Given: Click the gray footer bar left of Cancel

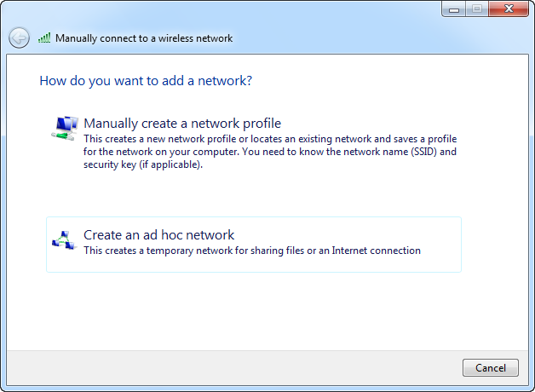Looking at the screenshot, I should pos(230,367).
